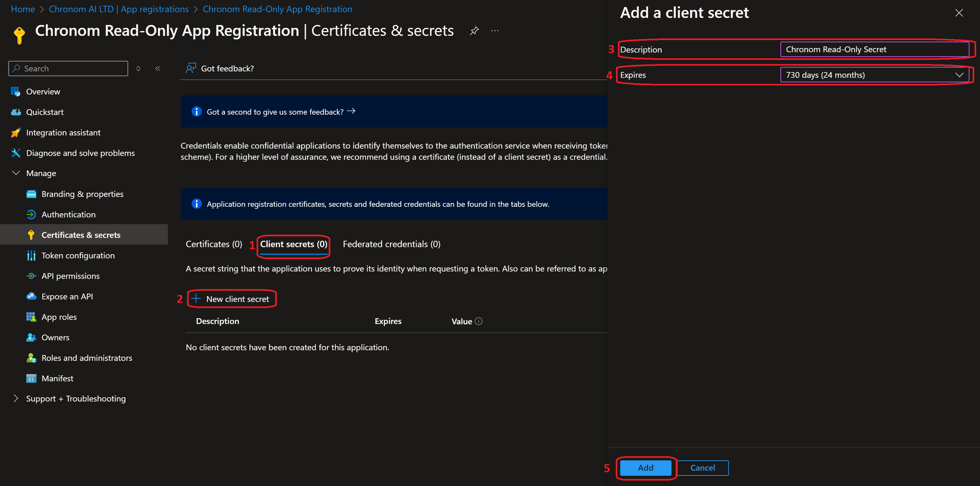Switch to the Federated credentials tab

391,244
